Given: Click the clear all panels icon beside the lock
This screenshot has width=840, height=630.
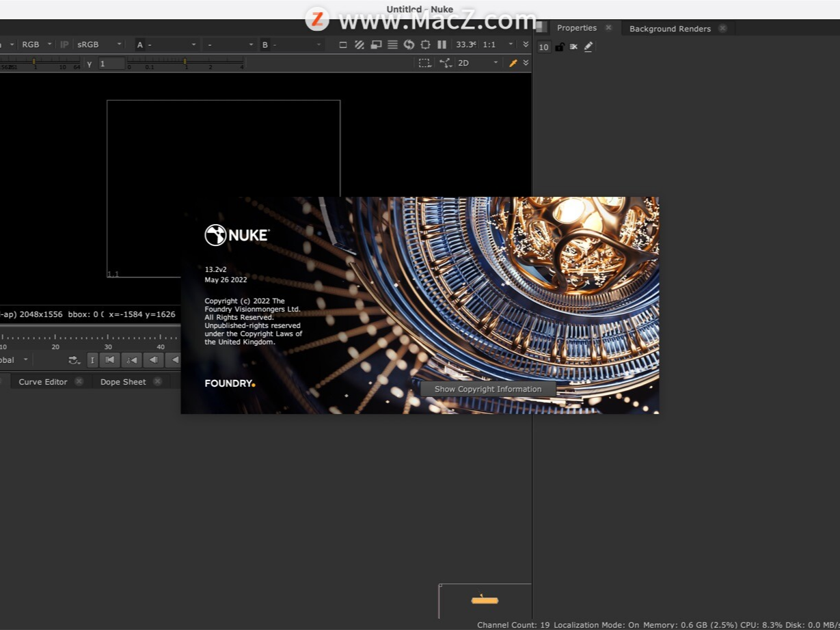Looking at the screenshot, I should [573, 46].
